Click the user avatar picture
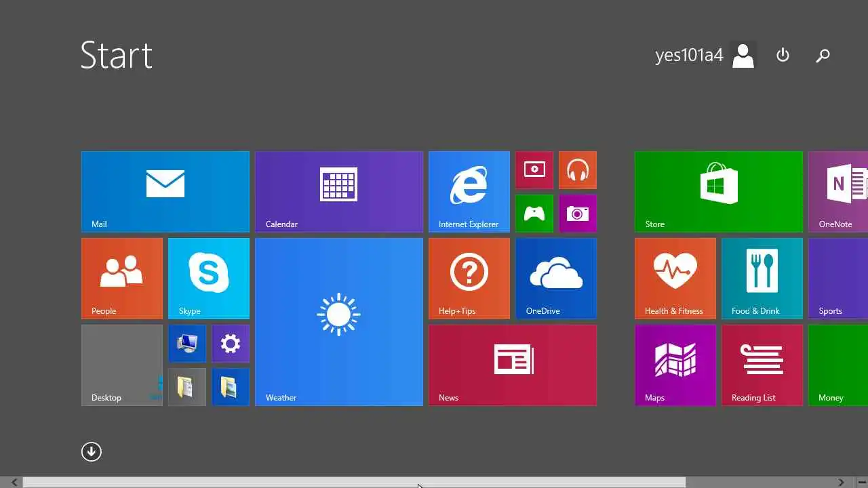 [743, 56]
